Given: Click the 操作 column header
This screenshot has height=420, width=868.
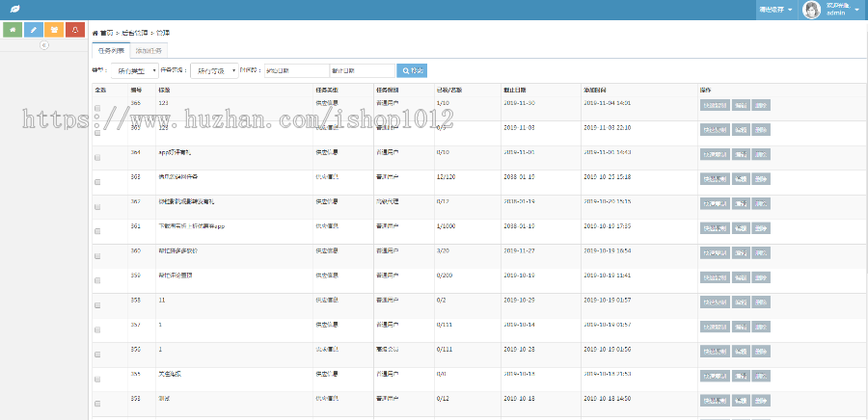Looking at the screenshot, I should 705,90.
